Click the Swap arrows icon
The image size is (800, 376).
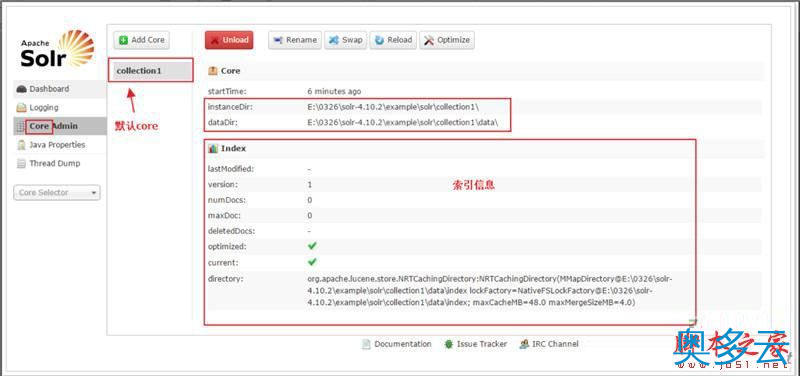(x=334, y=40)
